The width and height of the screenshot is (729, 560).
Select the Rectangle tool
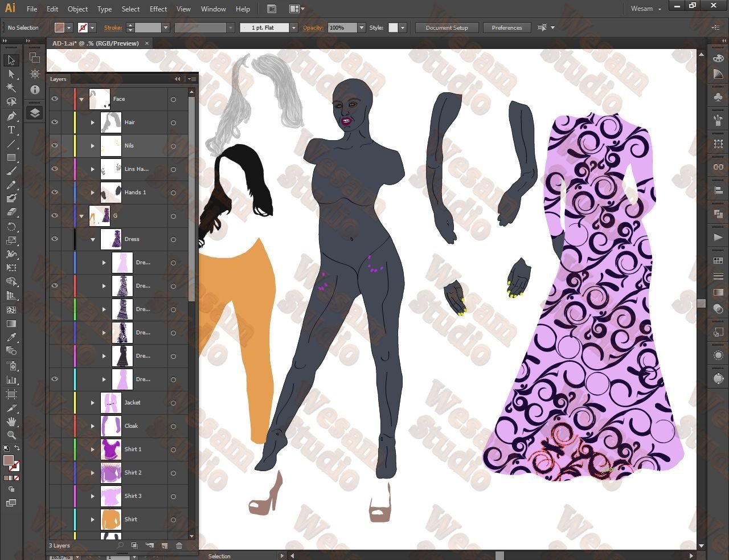pyautogui.click(x=11, y=157)
